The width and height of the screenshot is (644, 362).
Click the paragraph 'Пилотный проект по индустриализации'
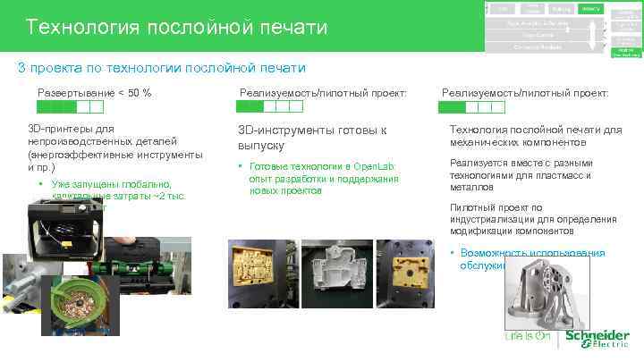pyautogui.click(x=533, y=219)
